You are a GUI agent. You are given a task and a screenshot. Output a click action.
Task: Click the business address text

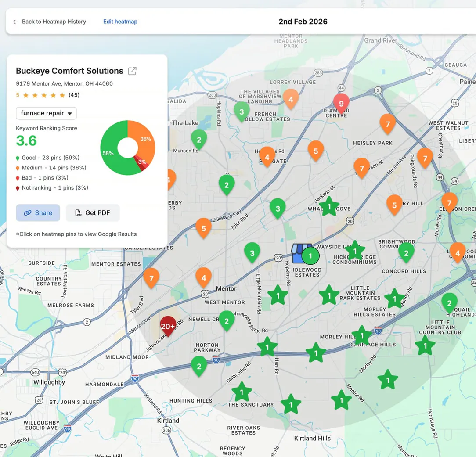[65, 83]
